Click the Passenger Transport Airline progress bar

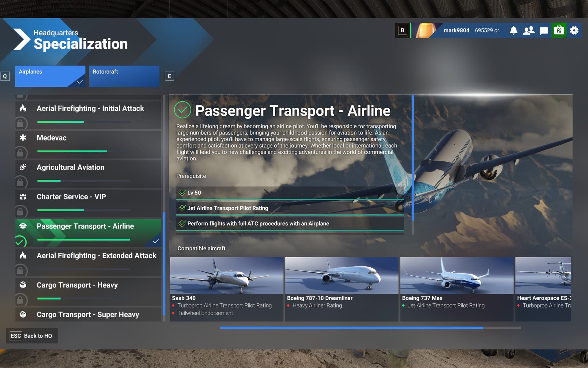[x=84, y=240]
